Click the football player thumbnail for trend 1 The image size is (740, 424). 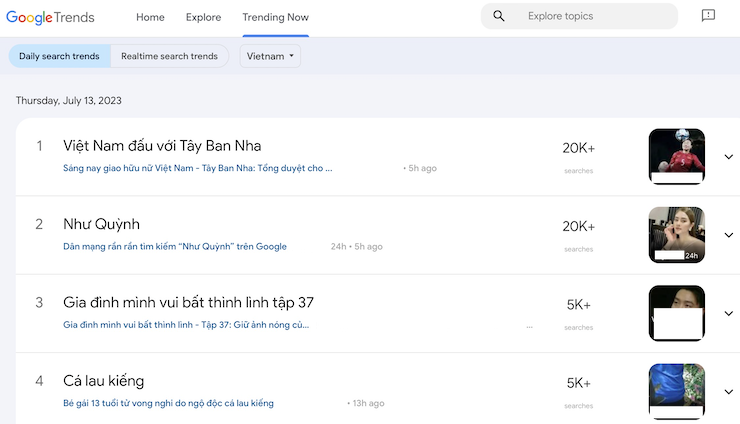click(677, 156)
